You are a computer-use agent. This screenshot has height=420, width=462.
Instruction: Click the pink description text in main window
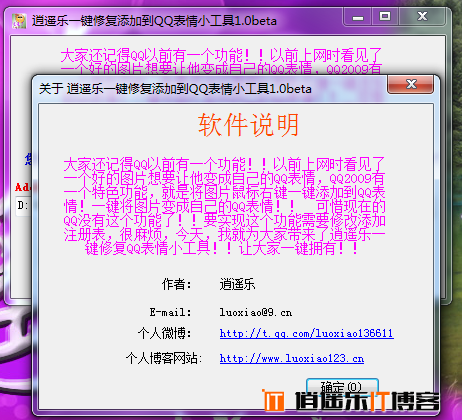[x=221, y=61]
